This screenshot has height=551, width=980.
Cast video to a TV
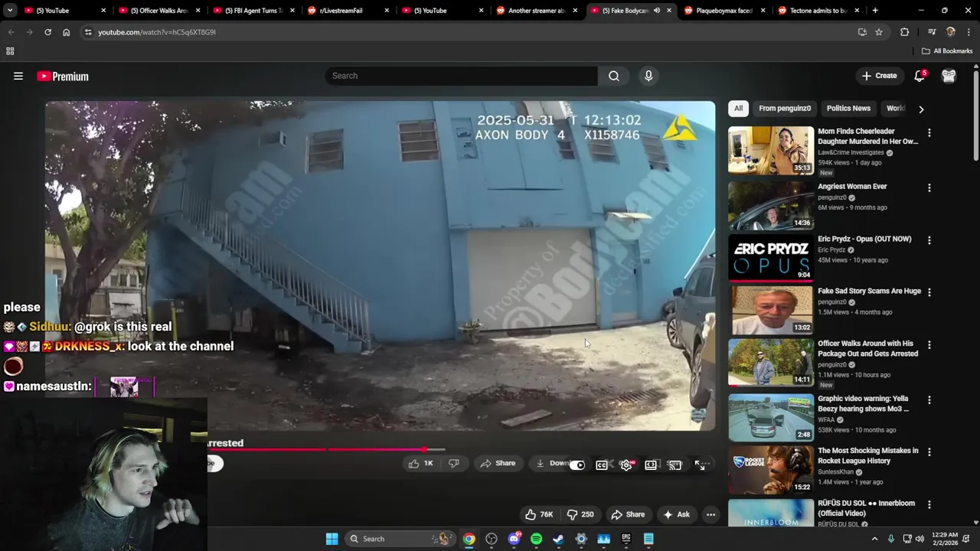coord(675,465)
